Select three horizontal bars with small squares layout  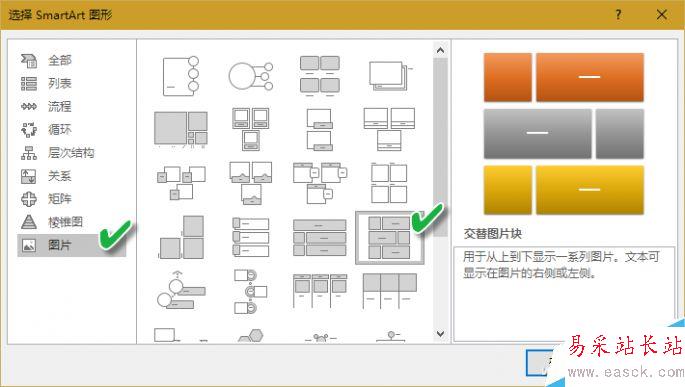point(320,238)
